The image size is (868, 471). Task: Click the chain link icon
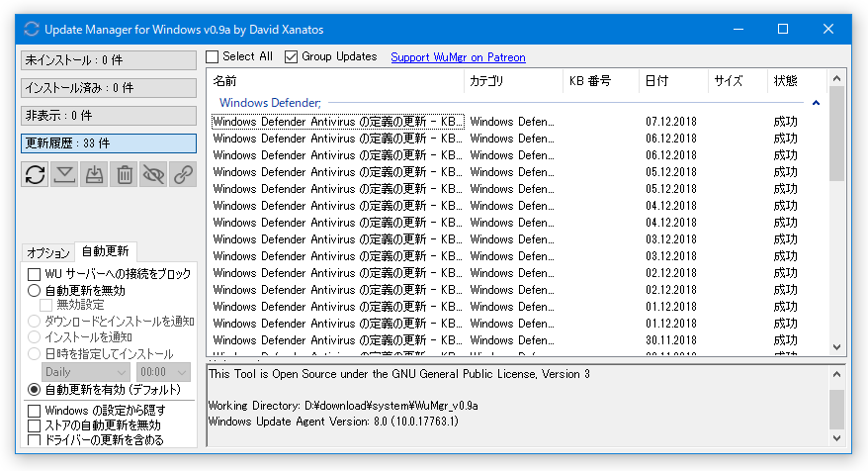pyautogui.click(x=183, y=174)
